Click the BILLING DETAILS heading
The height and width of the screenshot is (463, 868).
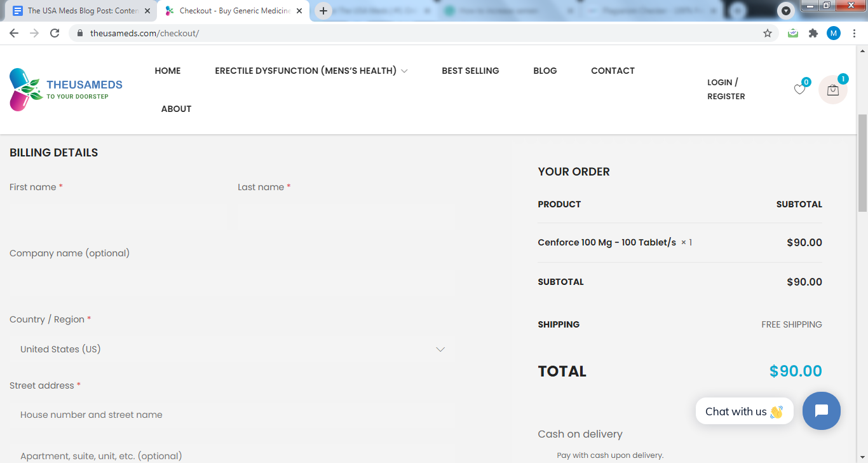point(54,153)
